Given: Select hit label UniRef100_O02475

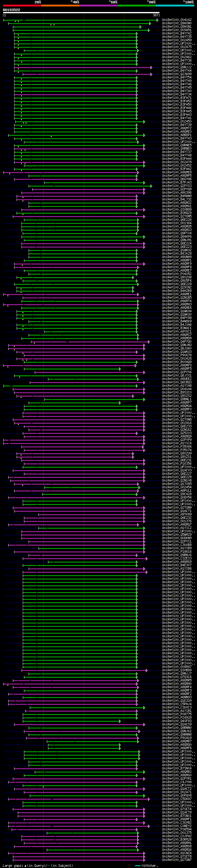Looking at the screenshot, I should (177, 47).
